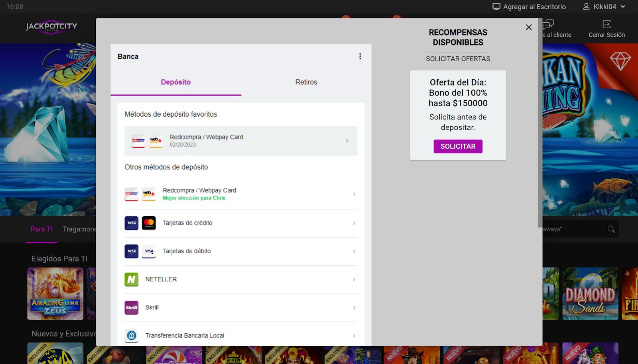Open the customer support chat icon
The image size is (638, 364).
549,24
